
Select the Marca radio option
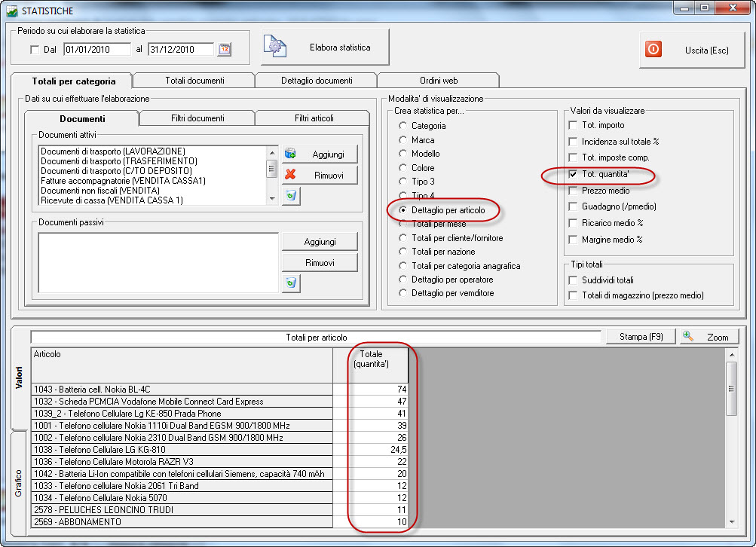pyautogui.click(x=402, y=140)
